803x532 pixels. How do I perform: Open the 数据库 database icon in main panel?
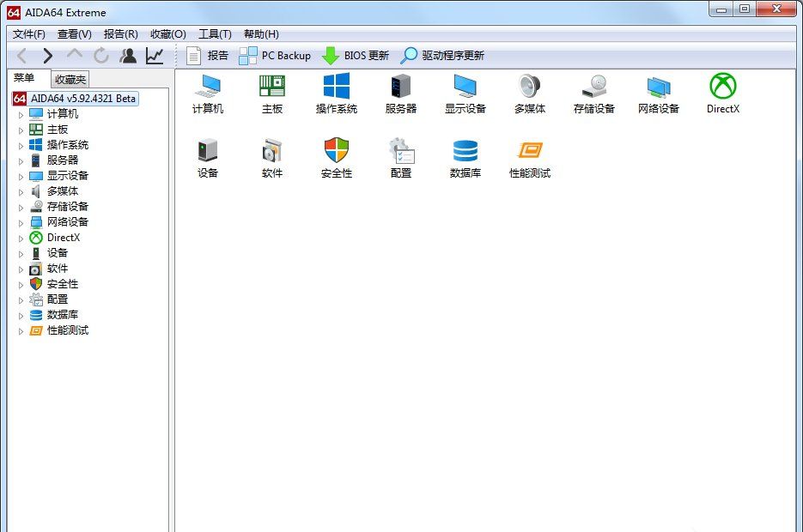coord(465,151)
